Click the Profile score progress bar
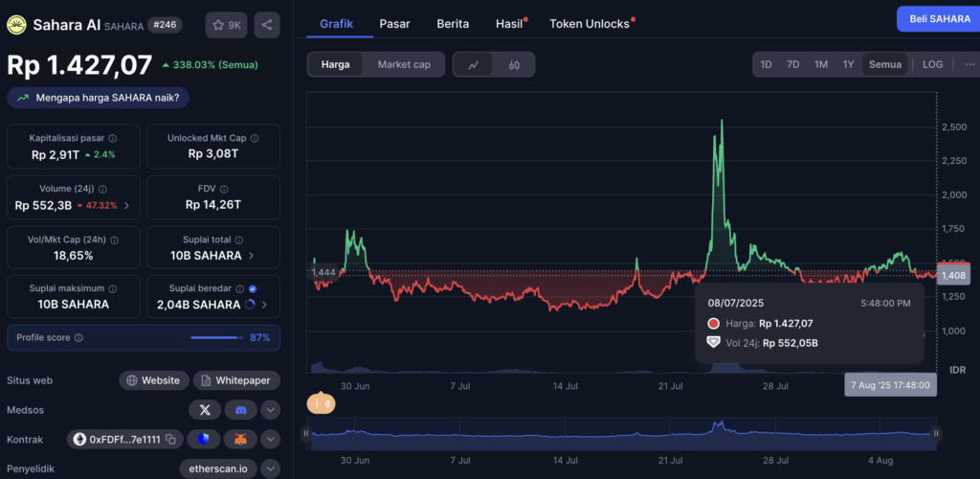The width and height of the screenshot is (980, 479). click(x=217, y=337)
